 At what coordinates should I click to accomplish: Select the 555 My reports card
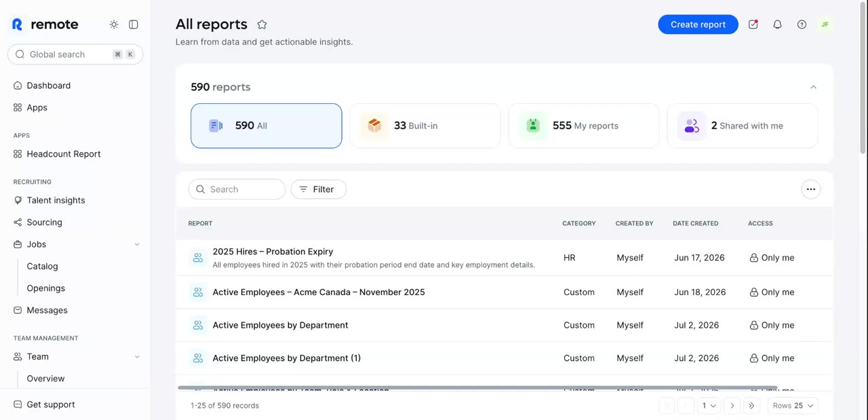(584, 126)
